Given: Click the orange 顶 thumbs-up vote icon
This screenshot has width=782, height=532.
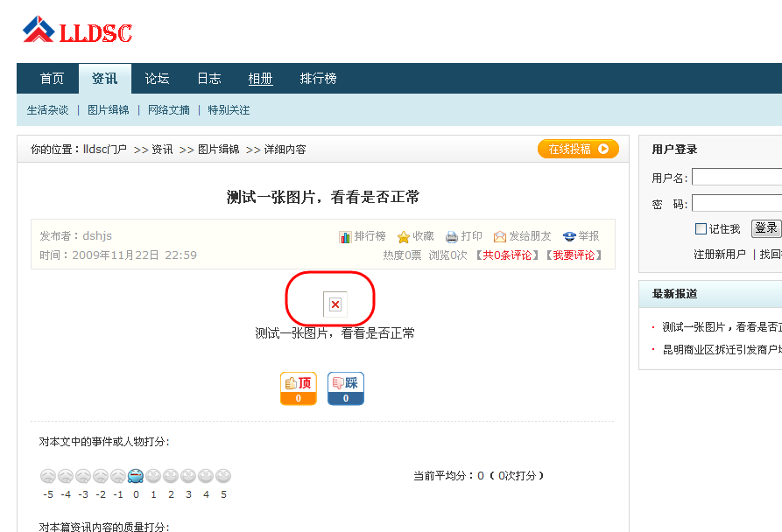Looking at the screenshot, I should (298, 388).
